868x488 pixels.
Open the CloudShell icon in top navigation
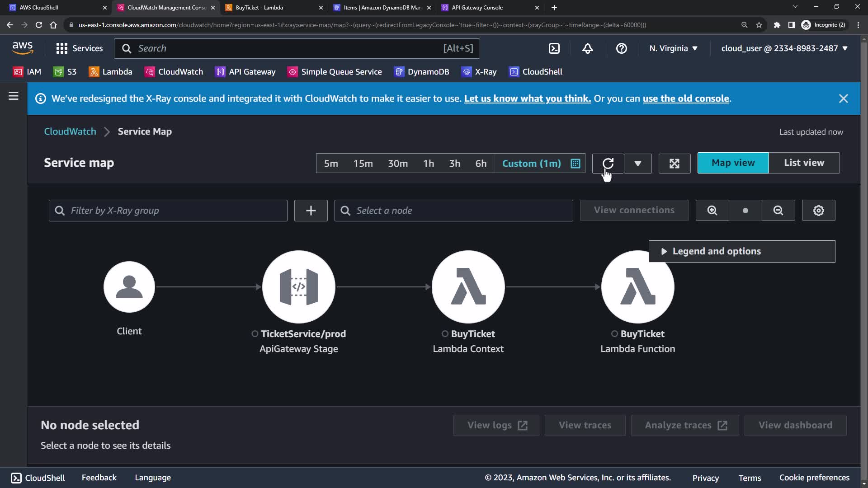554,48
